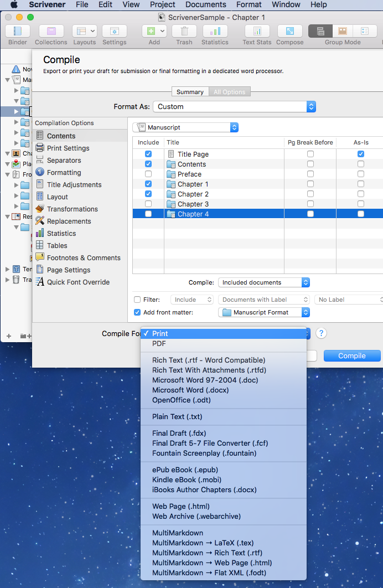Open the Layouts toolbar button
Image resolution: width=383 pixels, height=588 pixels.
pos(84,31)
